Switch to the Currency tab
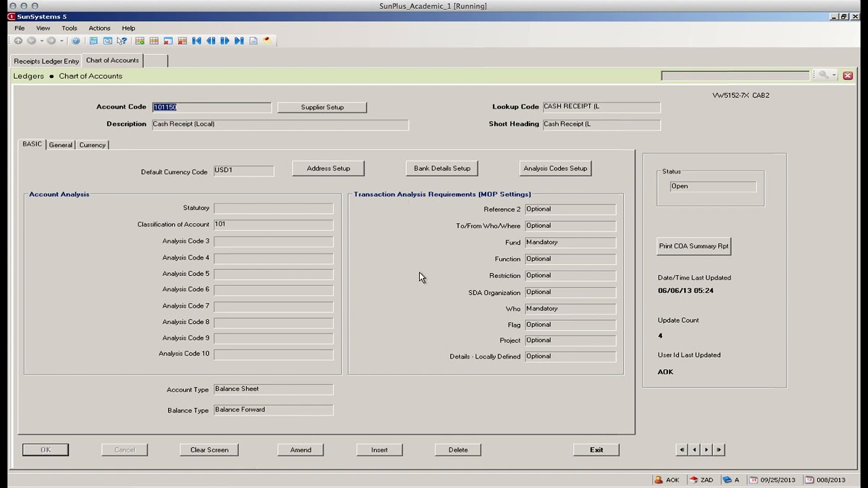Screen dimensions: 868x488 [92, 145]
